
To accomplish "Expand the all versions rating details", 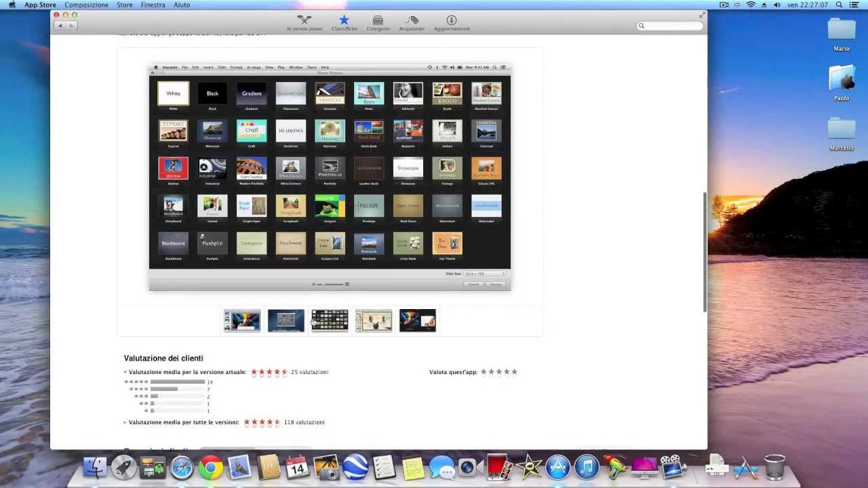I will (x=125, y=422).
